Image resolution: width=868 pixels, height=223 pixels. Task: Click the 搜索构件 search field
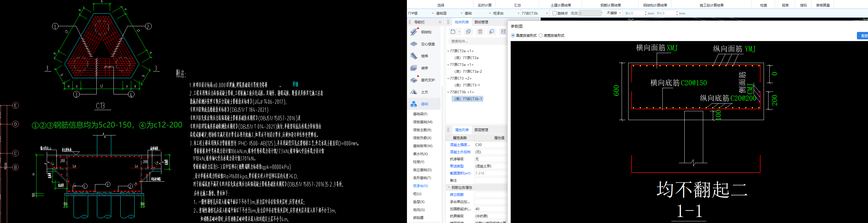pyautogui.click(x=477, y=41)
